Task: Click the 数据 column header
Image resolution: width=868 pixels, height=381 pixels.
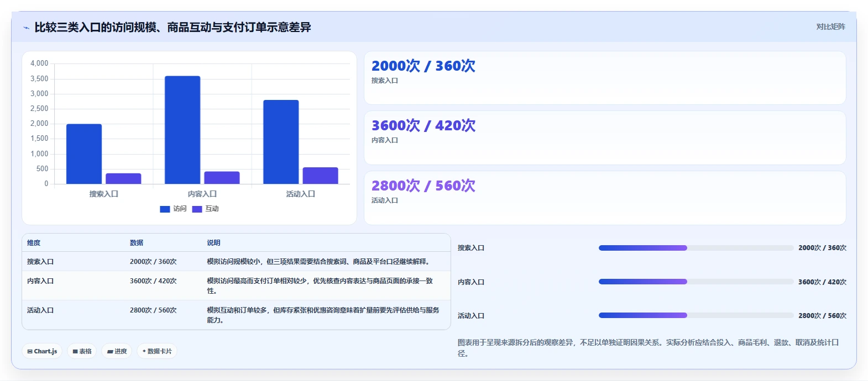Action: click(x=137, y=243)
